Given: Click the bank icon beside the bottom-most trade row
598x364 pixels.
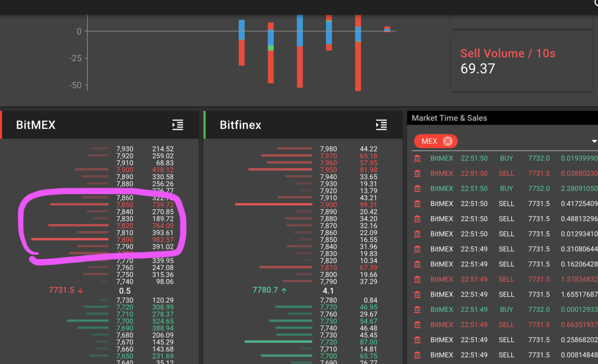Looking at the screenshot, I should (417, 355).
